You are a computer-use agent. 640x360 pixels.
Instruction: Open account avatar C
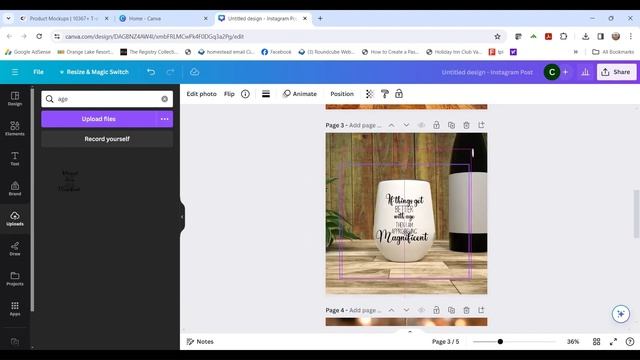coord(552,72)
